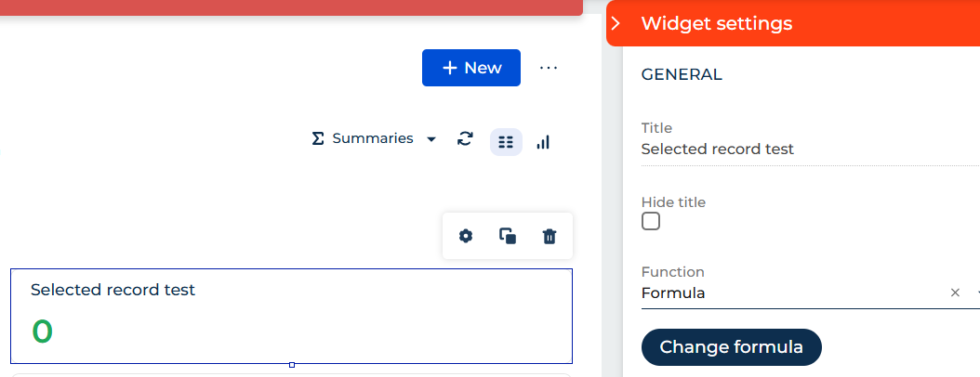The height and width of the screenshot is (377, 980).
Task: Tick the Hide title checkbox
Action: pyautogui.click(x=651, y=221)
